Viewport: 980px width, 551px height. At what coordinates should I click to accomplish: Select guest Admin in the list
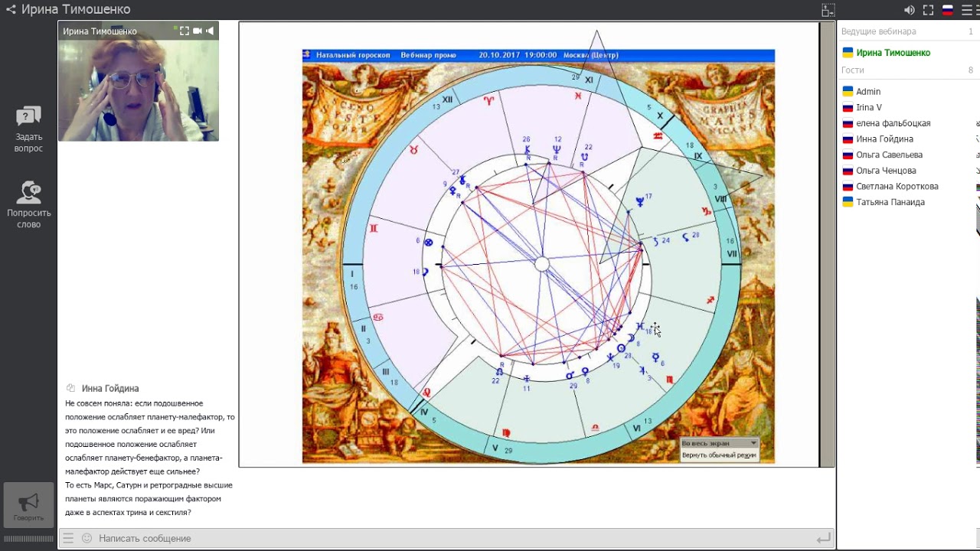pyautogui.click(x=868, y=91)
